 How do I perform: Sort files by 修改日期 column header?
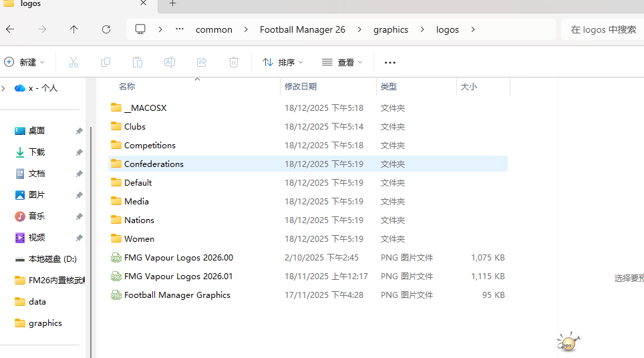301,86
